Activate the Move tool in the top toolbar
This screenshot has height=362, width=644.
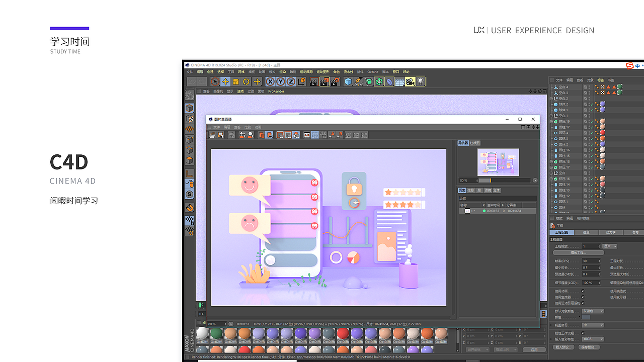coord(225,81)
